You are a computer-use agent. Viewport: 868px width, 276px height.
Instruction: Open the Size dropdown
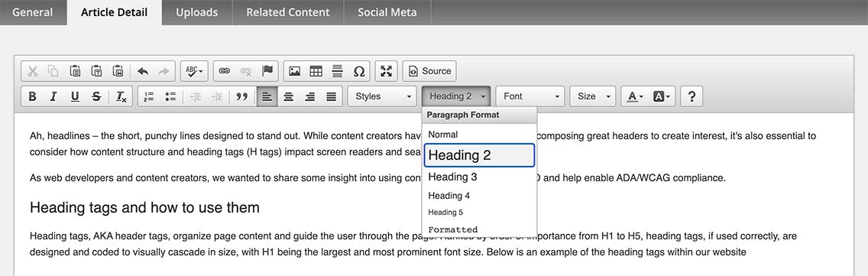(592, 96)
